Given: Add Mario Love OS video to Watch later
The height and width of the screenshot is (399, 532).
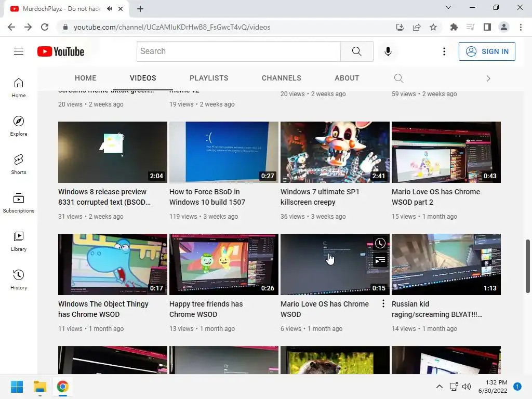Looking at the screenshot, I should pyautogui.click(x=380, y=243).
